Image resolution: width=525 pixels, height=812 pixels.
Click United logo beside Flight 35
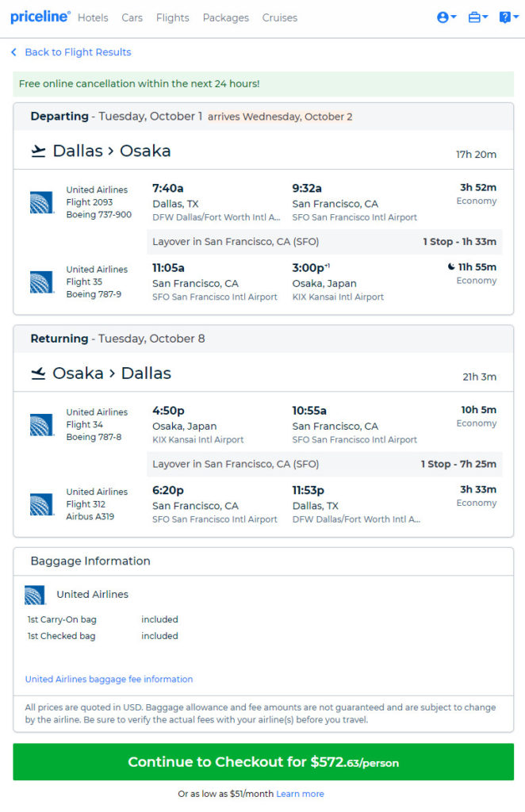tap(41, 282)
